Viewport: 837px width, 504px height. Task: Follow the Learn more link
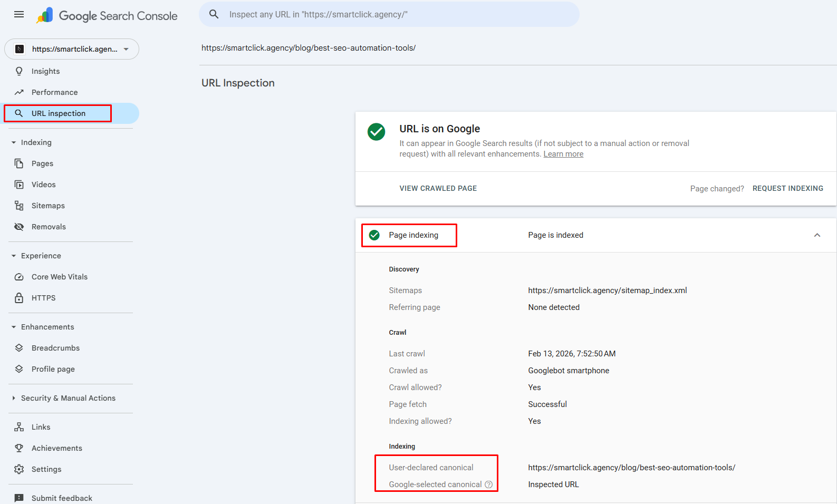click(563, 154)
